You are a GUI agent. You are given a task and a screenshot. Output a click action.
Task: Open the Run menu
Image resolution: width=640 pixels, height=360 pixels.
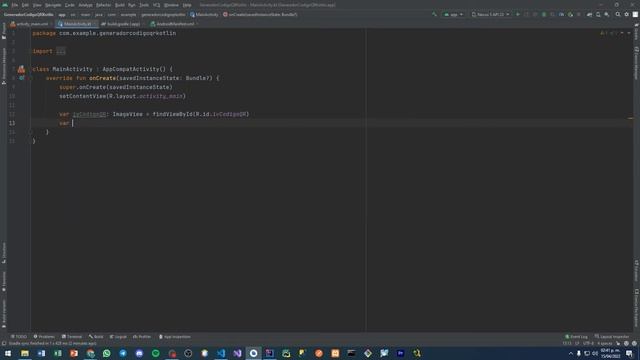click(131, 5)
